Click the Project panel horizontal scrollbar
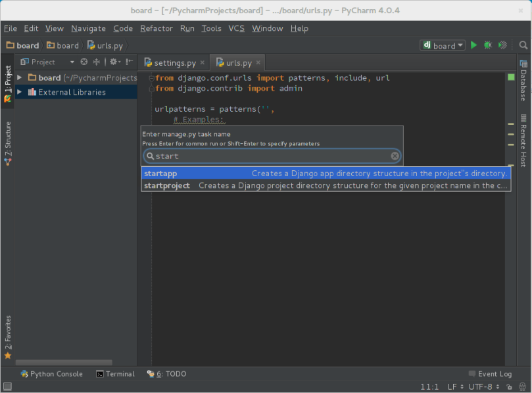The height and width of the screenshot is (393, 532). (64, 362)
